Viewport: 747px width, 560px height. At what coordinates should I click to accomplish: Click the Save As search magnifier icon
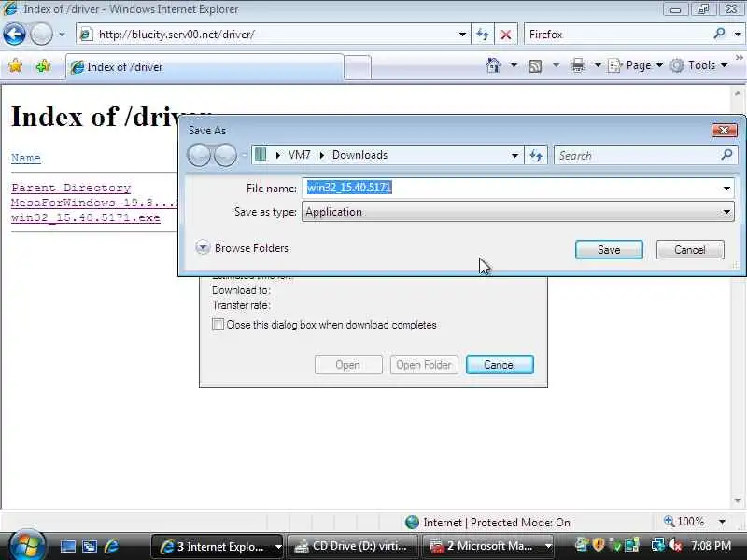coord(726,154)
